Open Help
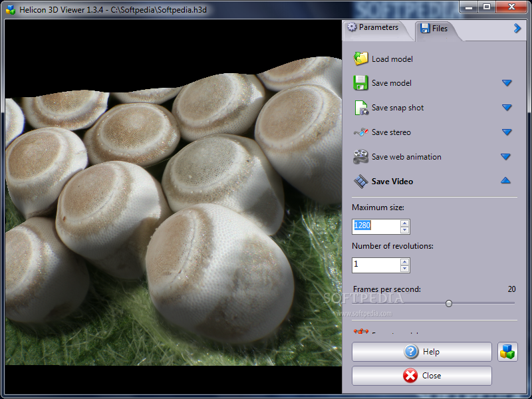Screen dimensions: 532x399 click(422, 352)
